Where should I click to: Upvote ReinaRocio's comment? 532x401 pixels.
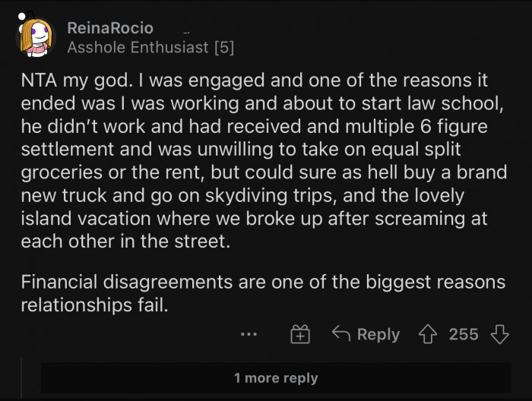[429, 334]
